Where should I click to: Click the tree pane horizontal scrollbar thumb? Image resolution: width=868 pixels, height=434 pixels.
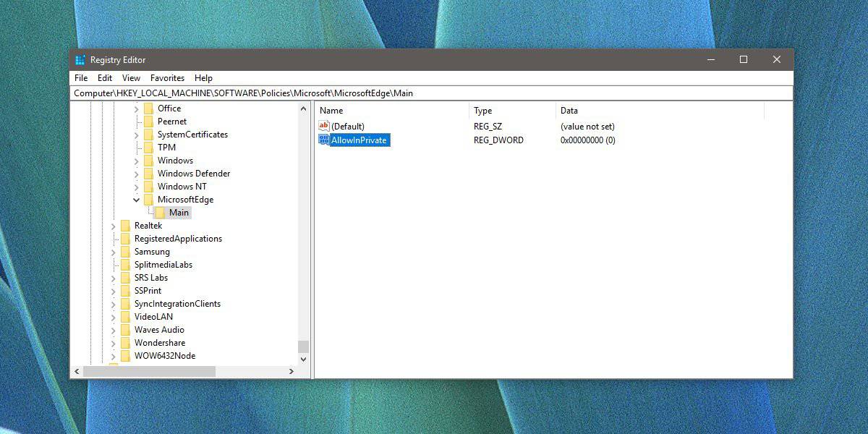[x=149, y=371]
